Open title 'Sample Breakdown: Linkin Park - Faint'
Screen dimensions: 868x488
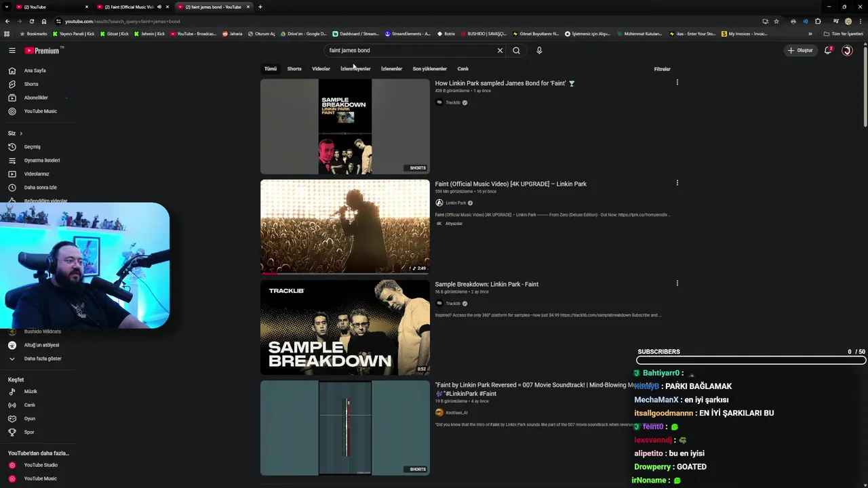[x=487, y=284]
